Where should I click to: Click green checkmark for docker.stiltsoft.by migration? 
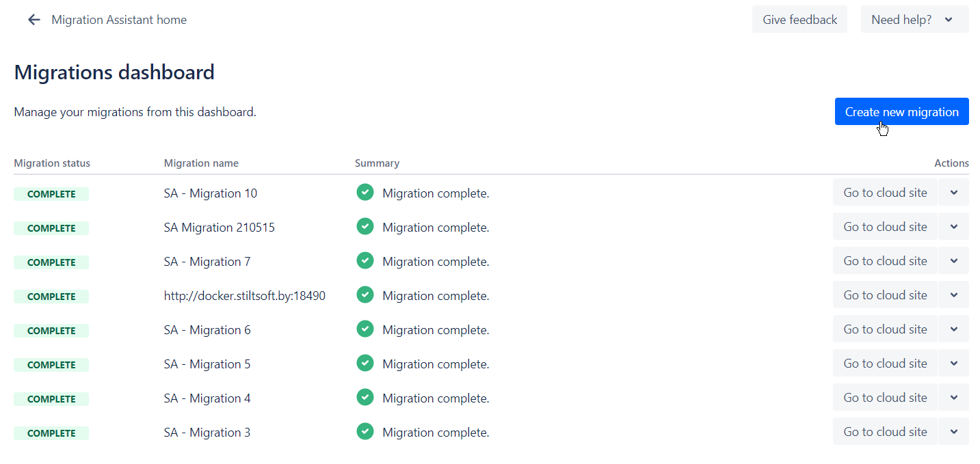pyautogui.click(x=365, y=295)
